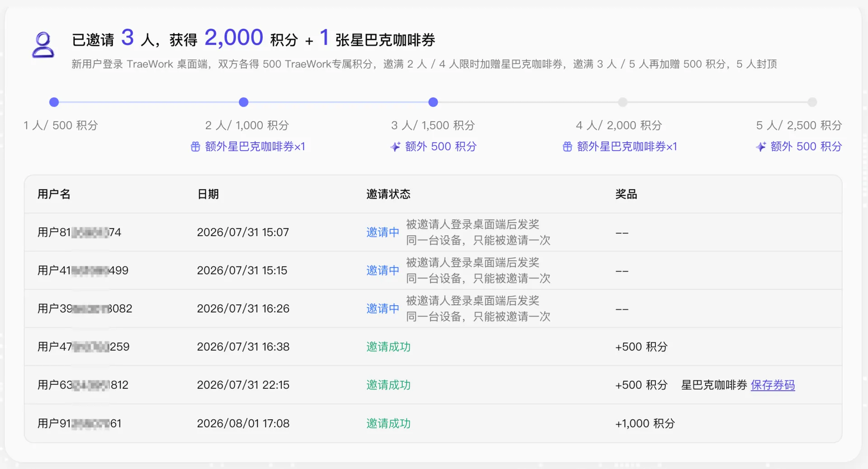Click the 2,000 points figure in the heading

[233, 38]
